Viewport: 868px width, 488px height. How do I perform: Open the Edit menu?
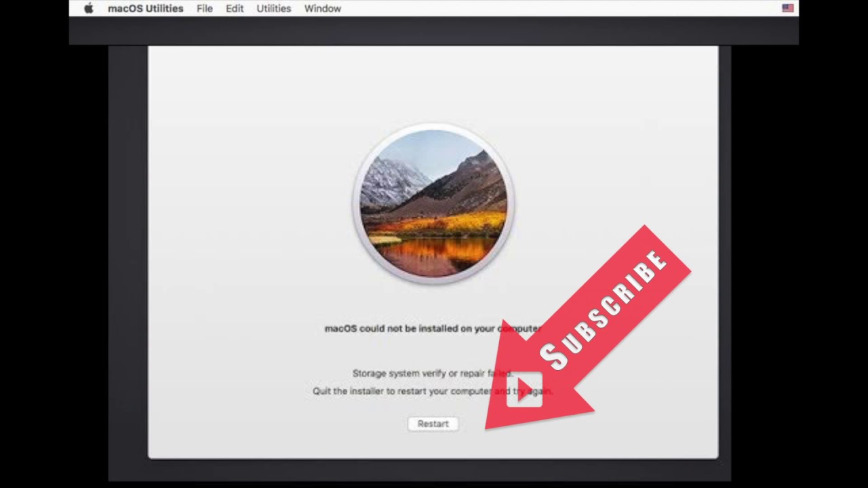tap(235, 8)
